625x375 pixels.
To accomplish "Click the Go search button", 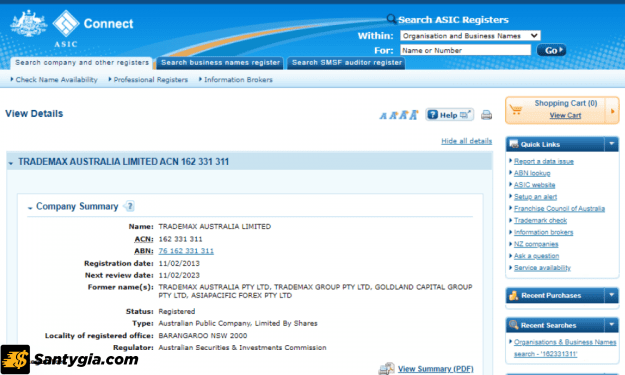I will click(551, 50).
